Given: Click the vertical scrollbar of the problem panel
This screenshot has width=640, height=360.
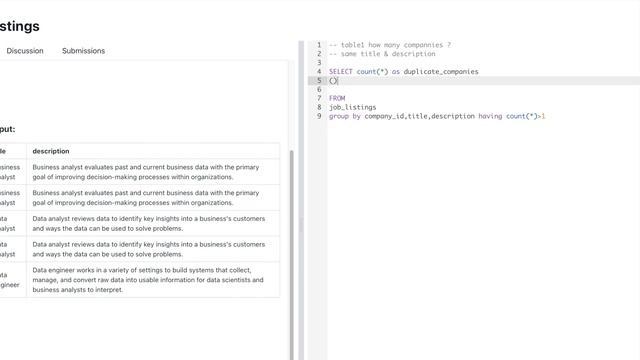Looking at the screenshot, I should point(291,255).
